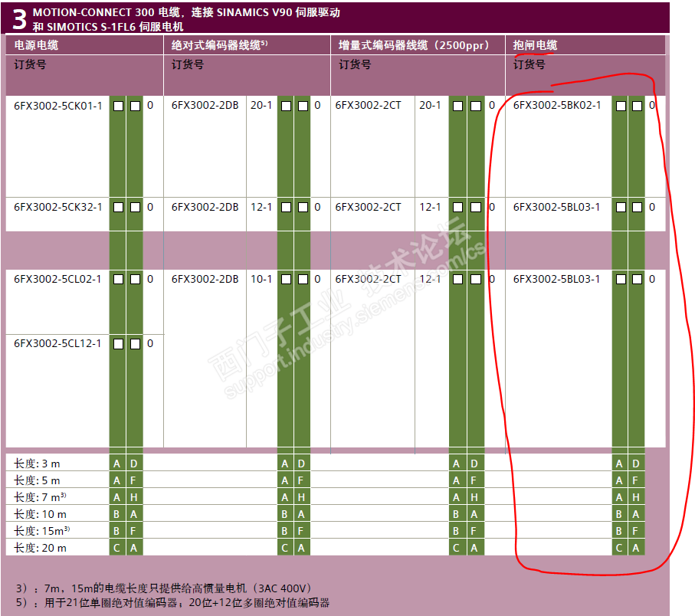Select the "绝对式编码器线缆" column header

coord(219,45)
